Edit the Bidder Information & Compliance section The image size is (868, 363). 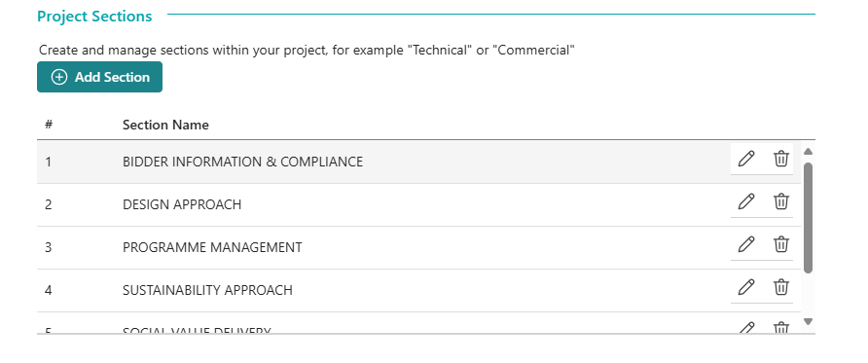coord(746,159)
